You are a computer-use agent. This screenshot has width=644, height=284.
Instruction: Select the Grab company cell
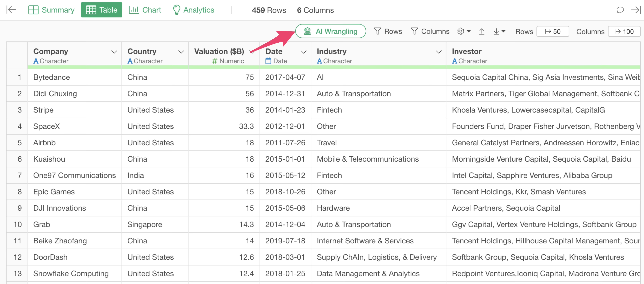coord(74,224)
